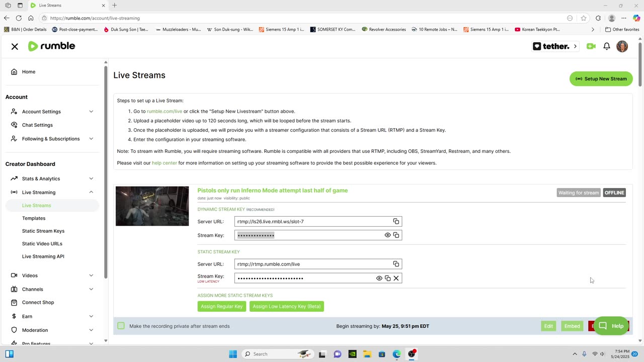Open new browser tab plus icon
The width and height of the screenshot is (644, 362).
pyautogui.click(x=114, y=5)
